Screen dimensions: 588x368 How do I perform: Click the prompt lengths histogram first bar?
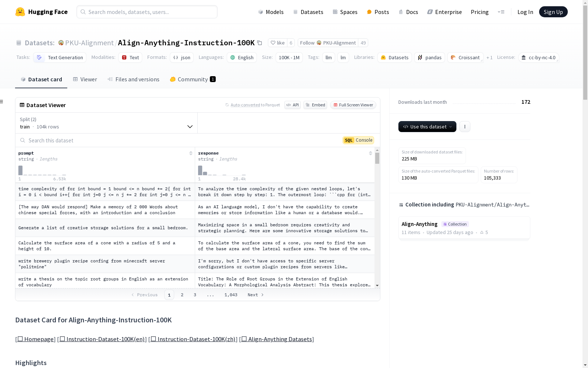(x=20, y=170)
